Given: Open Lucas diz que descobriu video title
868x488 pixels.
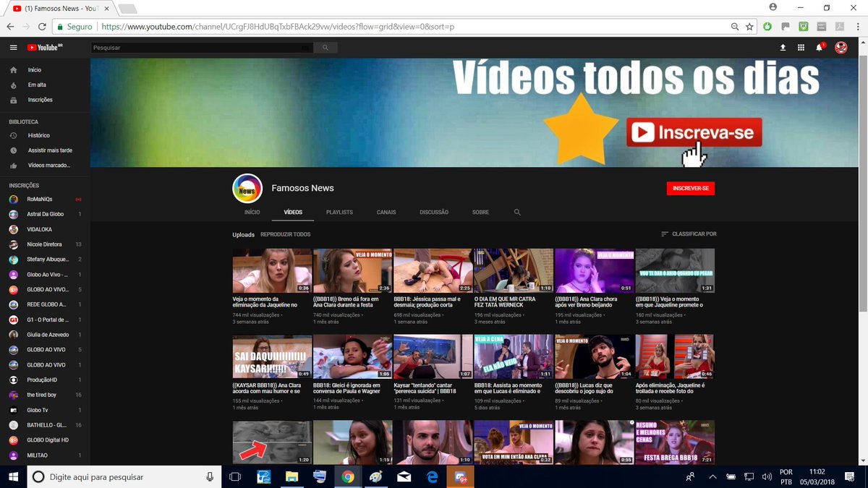Looking at the screenshot, I should [x=587, y=388].
